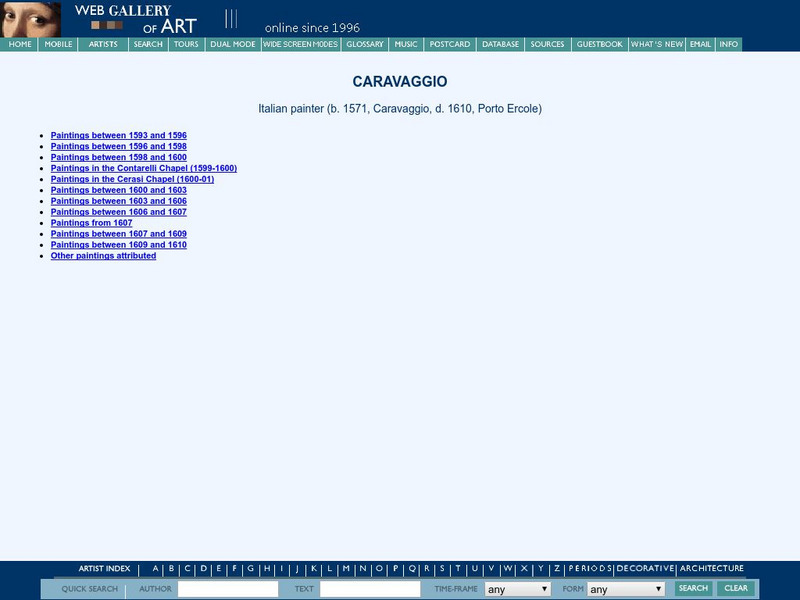Jump to artist index letter M
This screenshot has height=600, width=800.
[x=346, y=568]
